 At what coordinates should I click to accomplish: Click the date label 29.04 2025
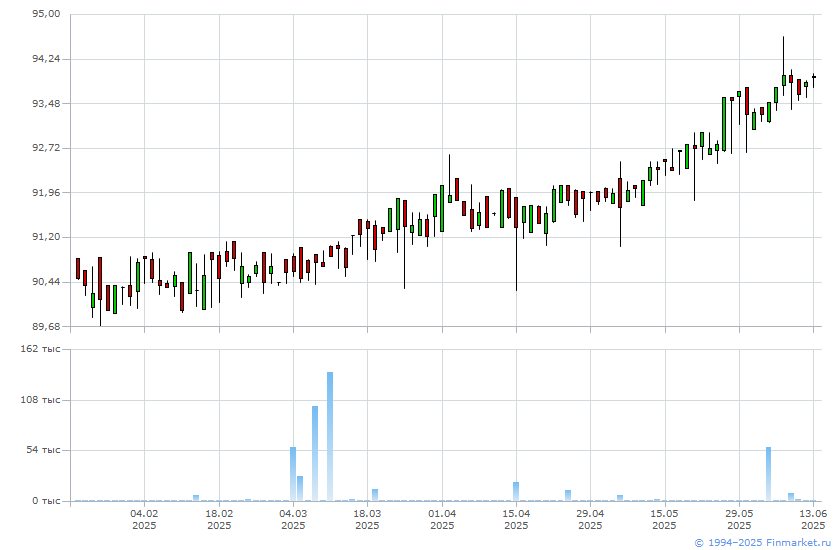[x=590, y=519]
